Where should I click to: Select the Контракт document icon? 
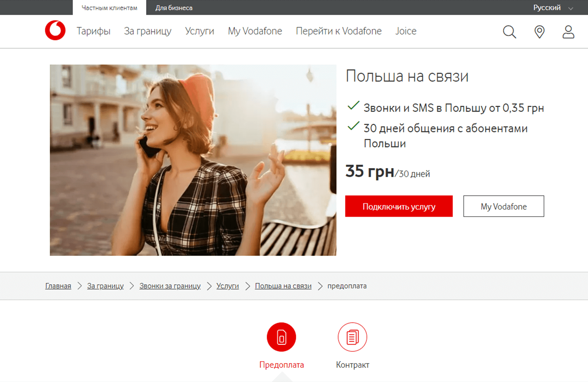point(352,337)
